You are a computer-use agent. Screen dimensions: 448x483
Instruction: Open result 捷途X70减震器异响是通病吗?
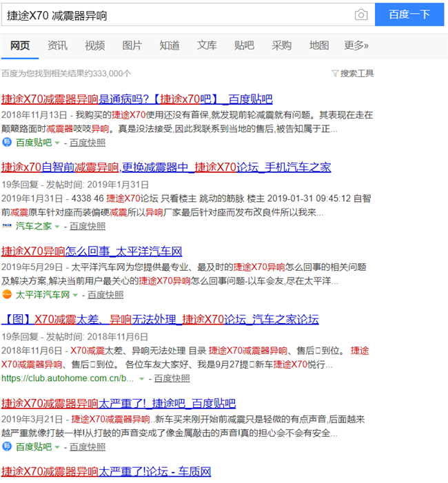point(136,99)
